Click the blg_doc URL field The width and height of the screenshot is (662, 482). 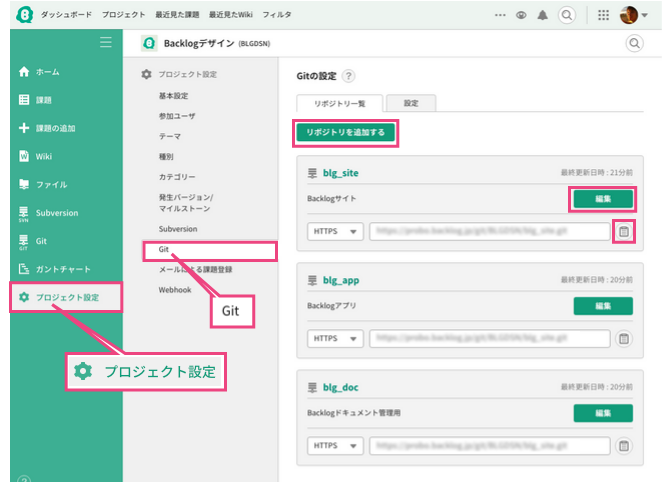coord(490,446)
